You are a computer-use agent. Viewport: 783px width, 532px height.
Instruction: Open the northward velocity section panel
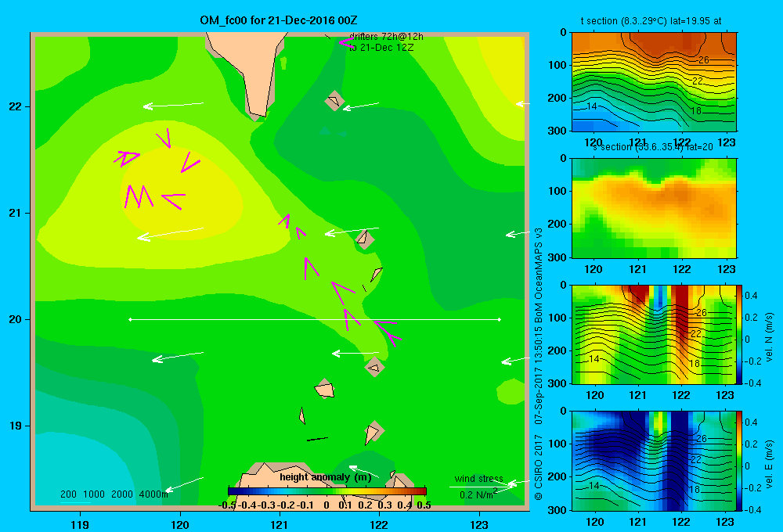click(654, 334)
